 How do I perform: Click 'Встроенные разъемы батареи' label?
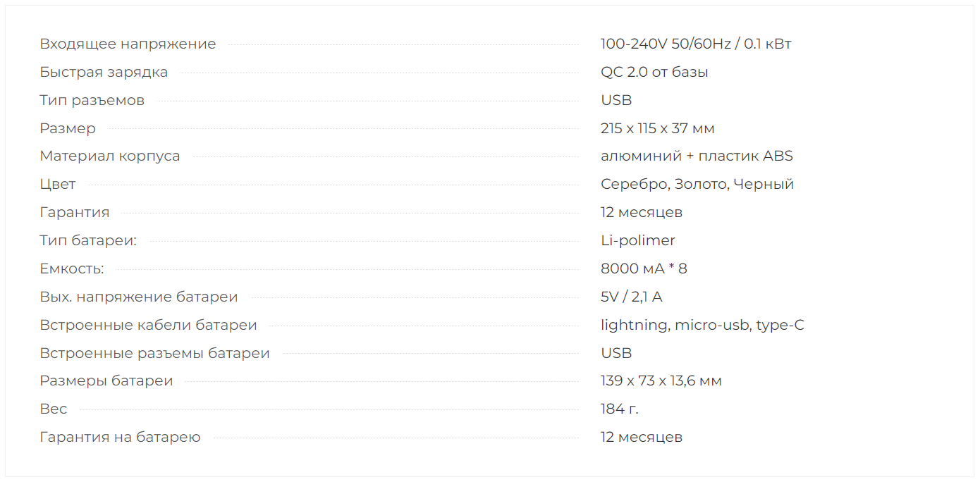(154, 353)
